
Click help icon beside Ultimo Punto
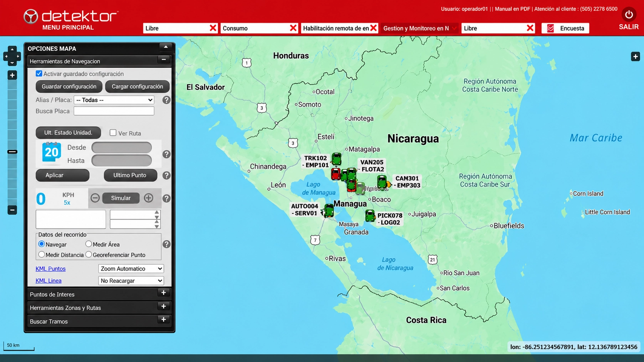click(166, 175)
